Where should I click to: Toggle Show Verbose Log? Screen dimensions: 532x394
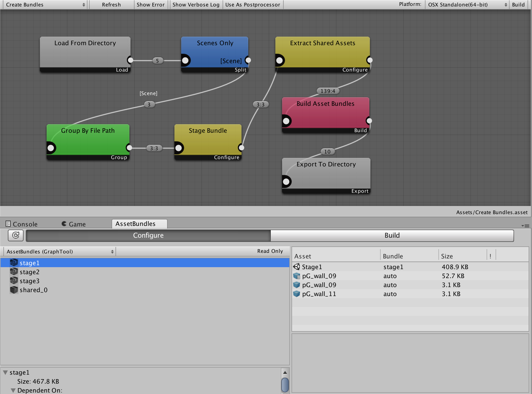coord(196,4)
